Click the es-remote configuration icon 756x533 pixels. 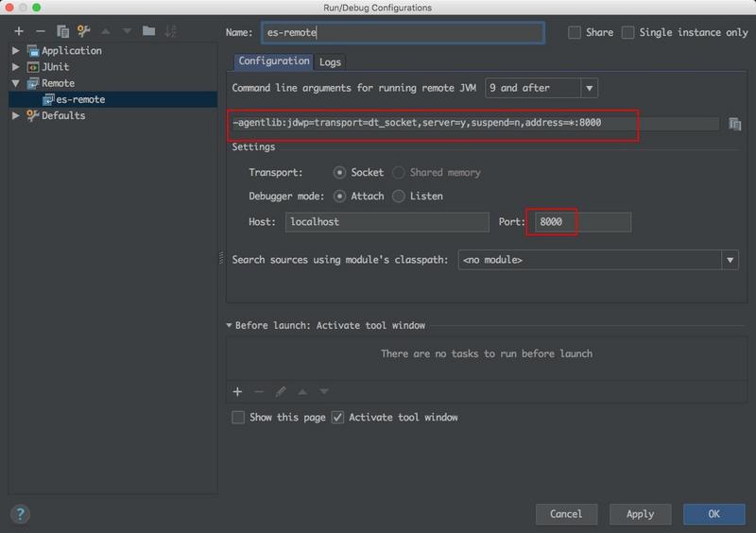pyautogui.click(x=48, y=100)
